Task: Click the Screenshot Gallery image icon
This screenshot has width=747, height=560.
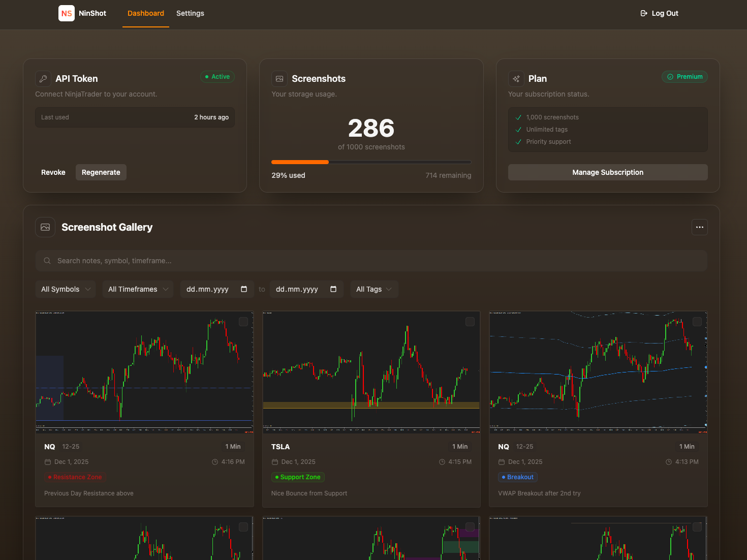Action: (x=45, y=227)
